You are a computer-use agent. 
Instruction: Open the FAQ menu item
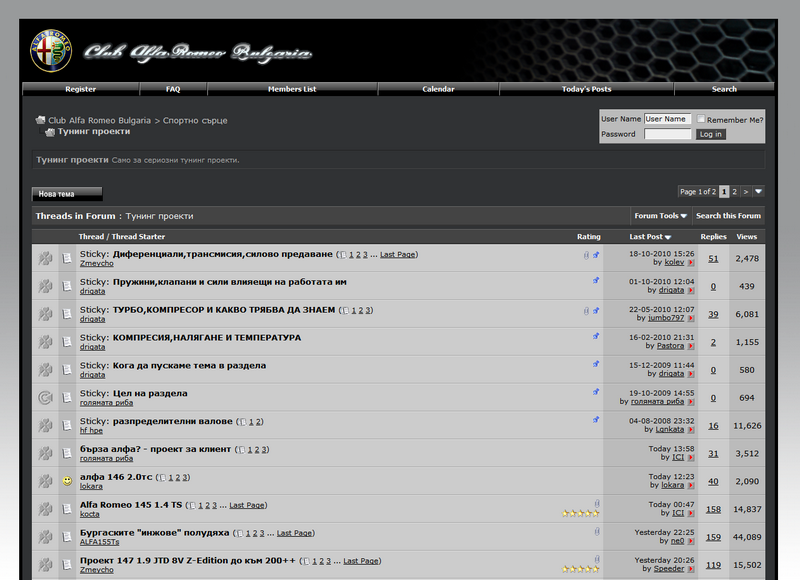(x=173, y=89)
